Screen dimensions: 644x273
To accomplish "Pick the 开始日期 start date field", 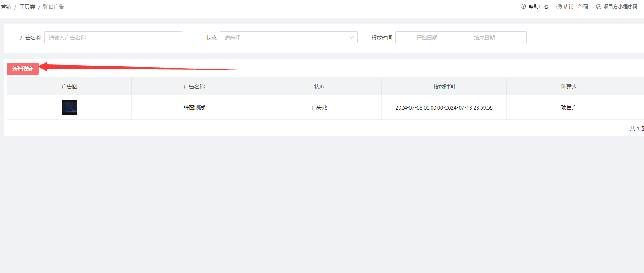I will (x=427, y=38).
